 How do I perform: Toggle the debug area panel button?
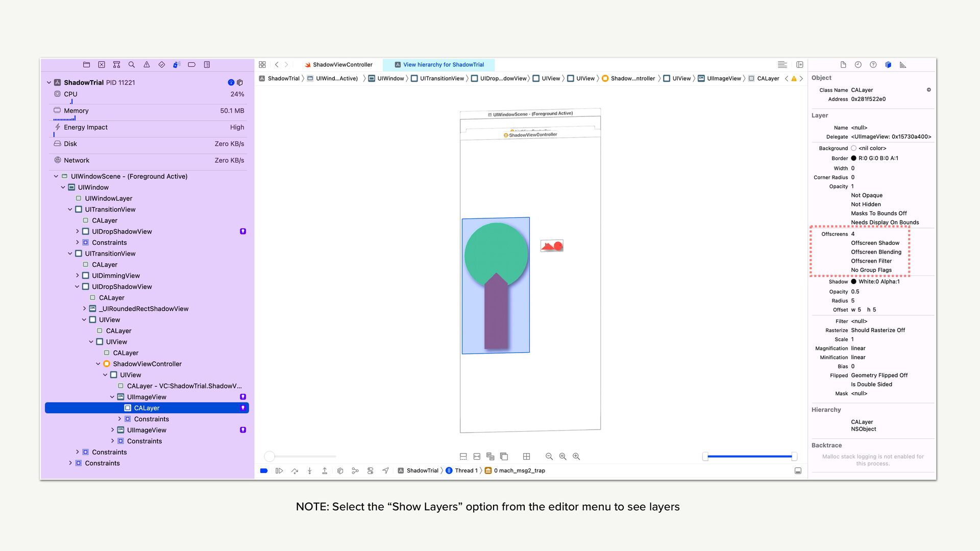798,471
